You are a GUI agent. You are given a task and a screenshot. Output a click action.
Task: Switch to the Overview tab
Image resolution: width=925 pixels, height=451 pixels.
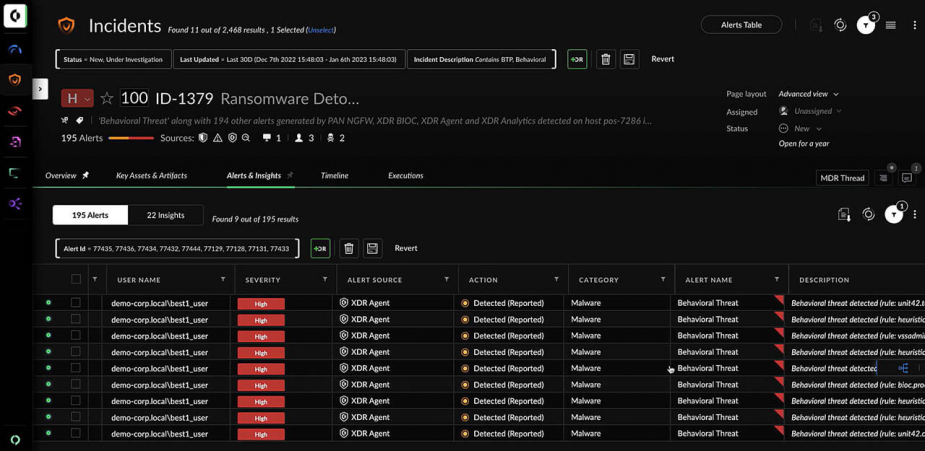point(61,176)
